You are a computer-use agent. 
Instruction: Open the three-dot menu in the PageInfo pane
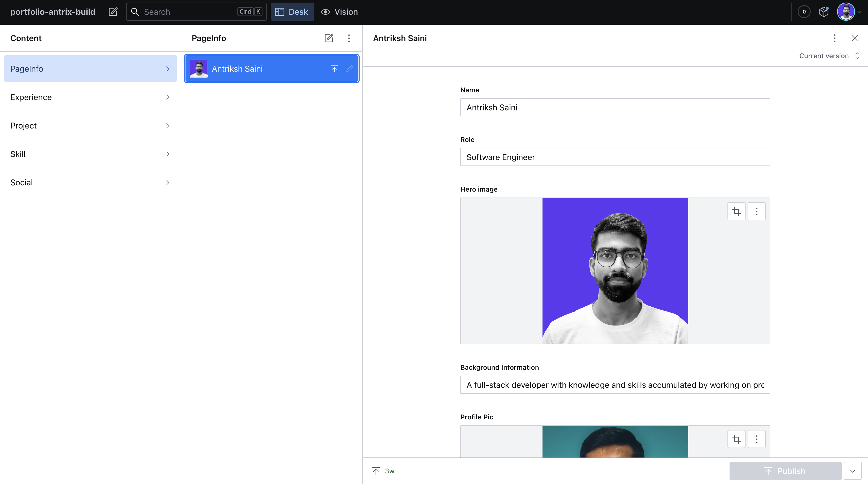point(349,38)
